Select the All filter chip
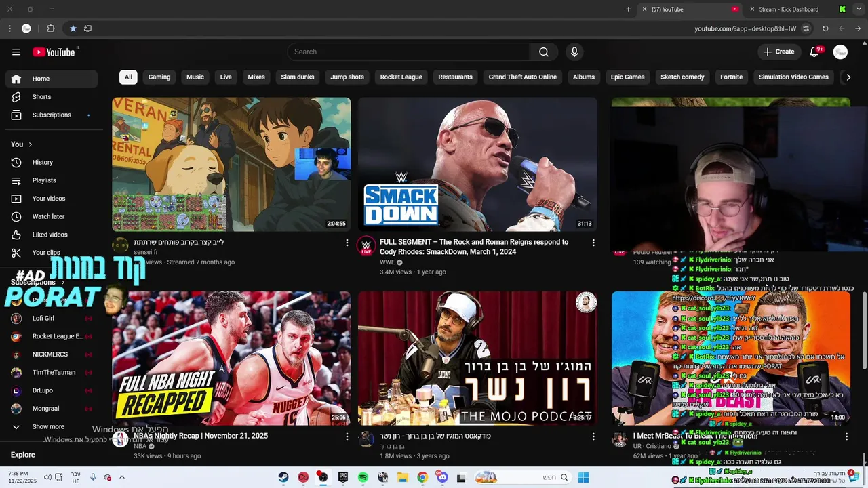This screenshot has height=488, width=868. click(128, 77)
